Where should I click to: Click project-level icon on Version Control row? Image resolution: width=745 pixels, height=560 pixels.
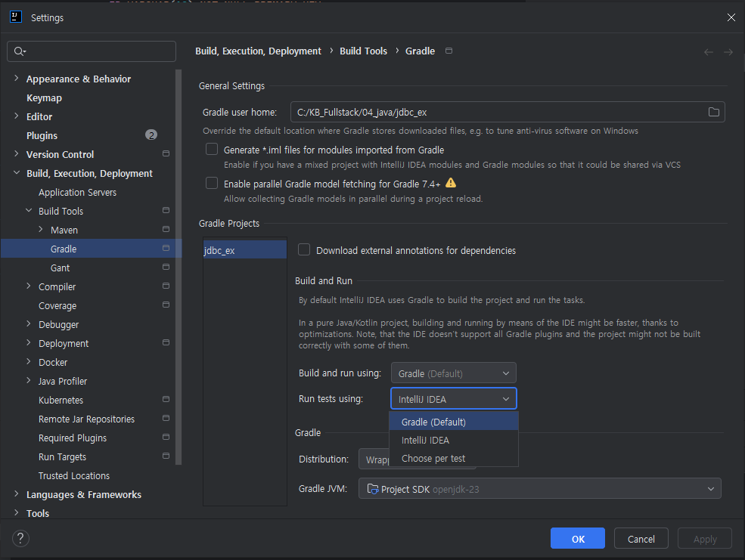166,153
